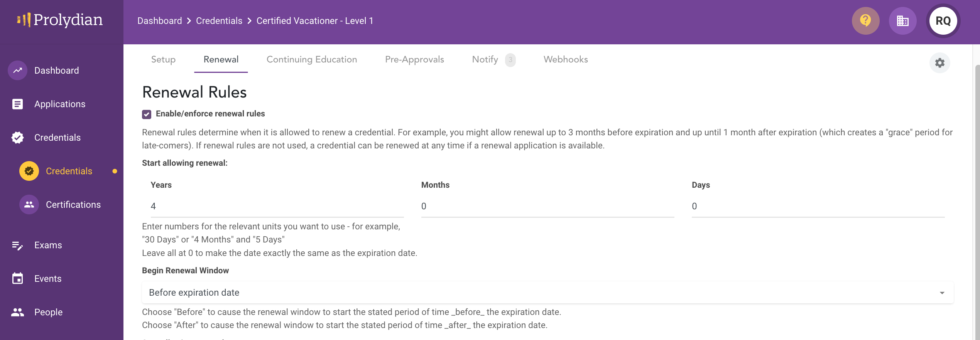Expand the Begin Renewal Window dropdown

[x=548, y=293]
